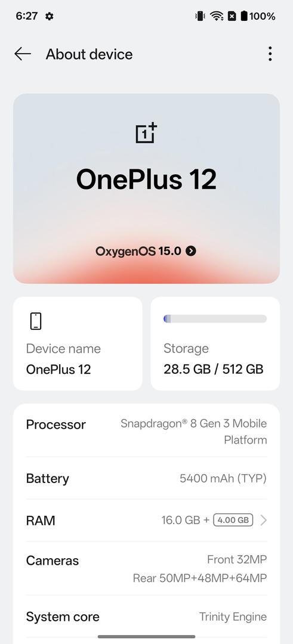This screenshot has width=293, height=644.
Task: Tap the battery status icon
Action: coord(244,16)
